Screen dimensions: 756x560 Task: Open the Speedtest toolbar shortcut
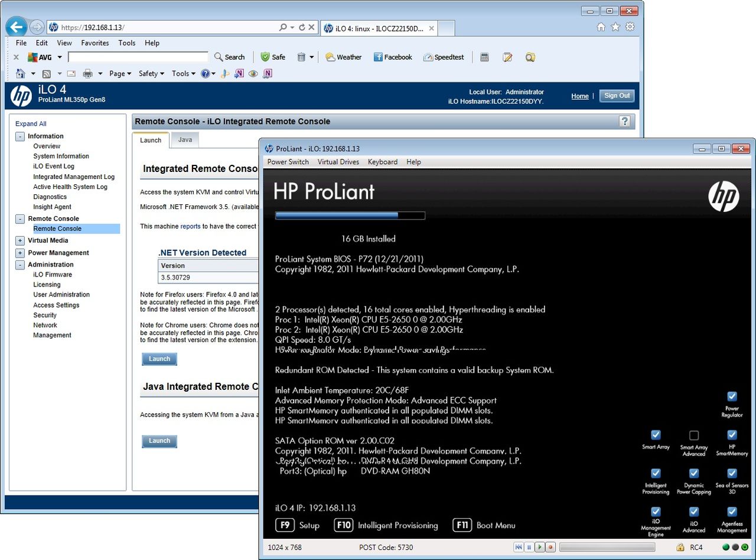(x=444, y=57)
